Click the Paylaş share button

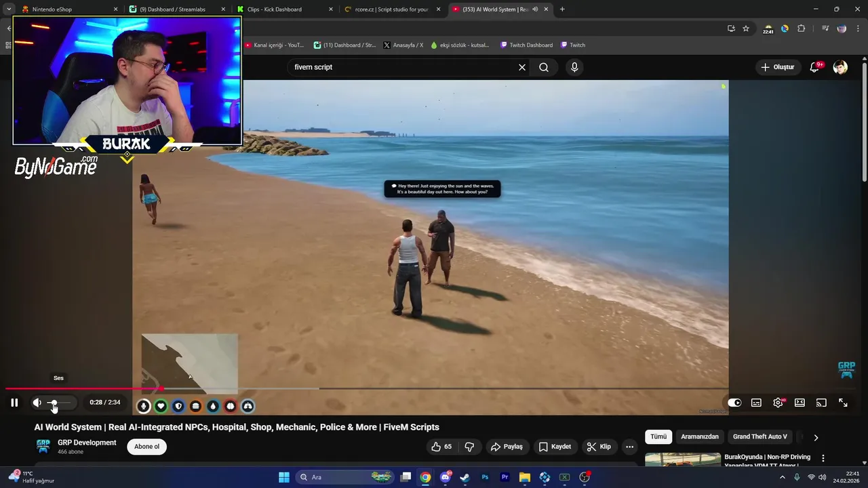coord(507,447)
